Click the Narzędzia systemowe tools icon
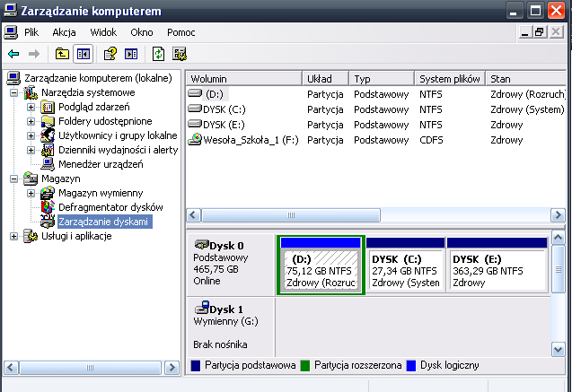Viewport: 572px width, 392px height. pos(31,92)
